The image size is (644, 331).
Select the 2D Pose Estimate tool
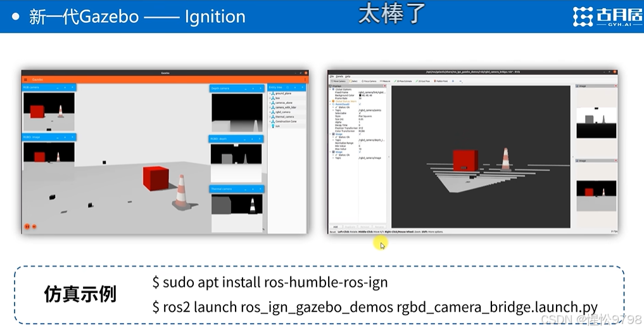click(x=403, y=81)
